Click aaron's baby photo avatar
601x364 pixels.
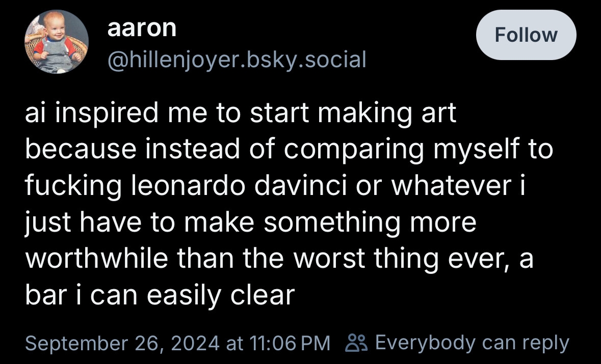(x=56, y=42)
